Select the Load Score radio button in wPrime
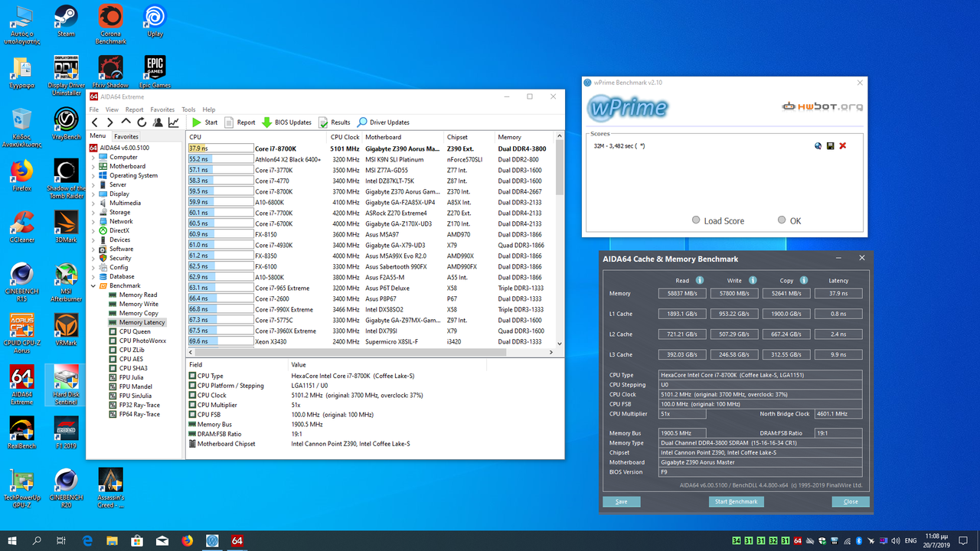980x551 pixels. tap(696, 220)
